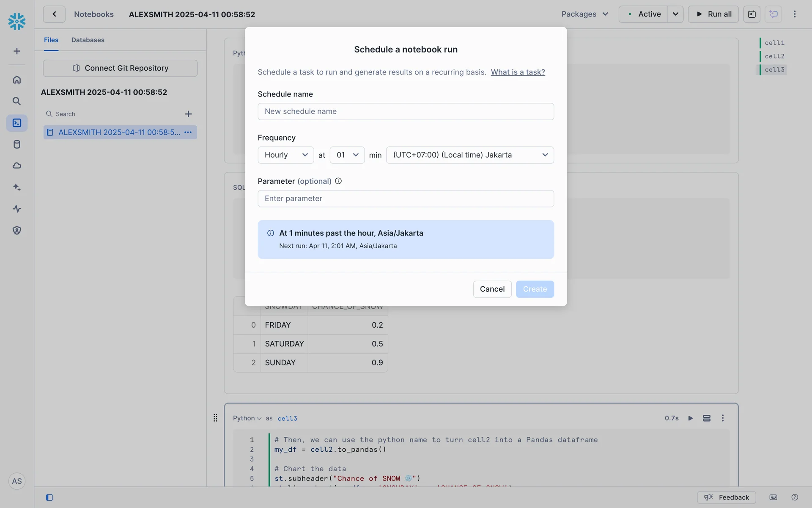Viewport: 812px width, 508px height.
Task: Click the Enter parameter field
Action: [x=406, y=199]
